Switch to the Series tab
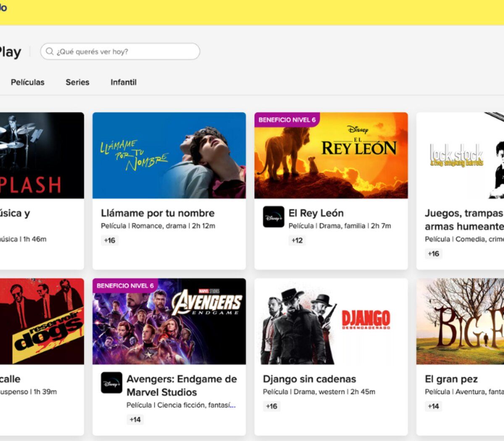This screenshot has width=504, height=441. (77, 82)
